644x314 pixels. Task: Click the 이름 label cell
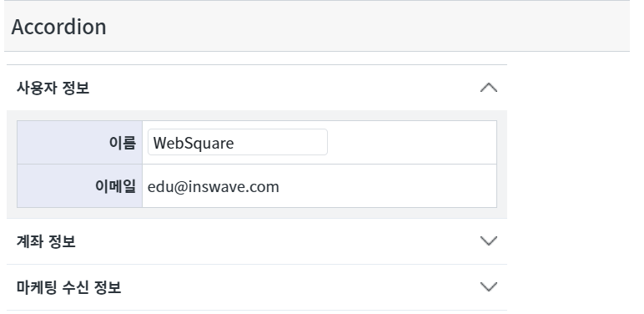(x=80, y=143)
